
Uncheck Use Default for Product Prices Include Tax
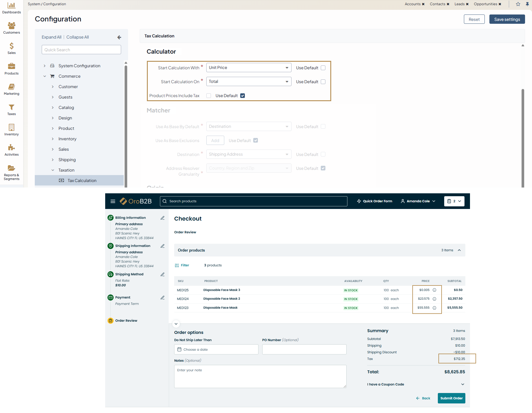coord(243,96)
